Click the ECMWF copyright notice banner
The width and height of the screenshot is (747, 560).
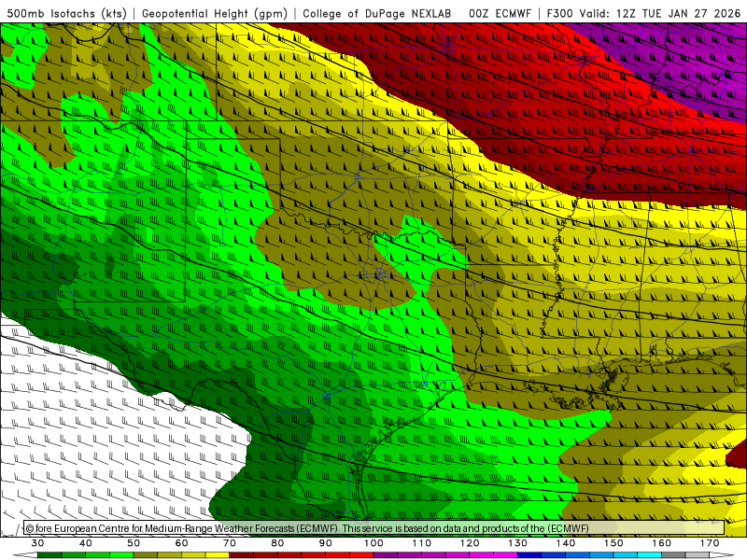(x=374, y=528)
